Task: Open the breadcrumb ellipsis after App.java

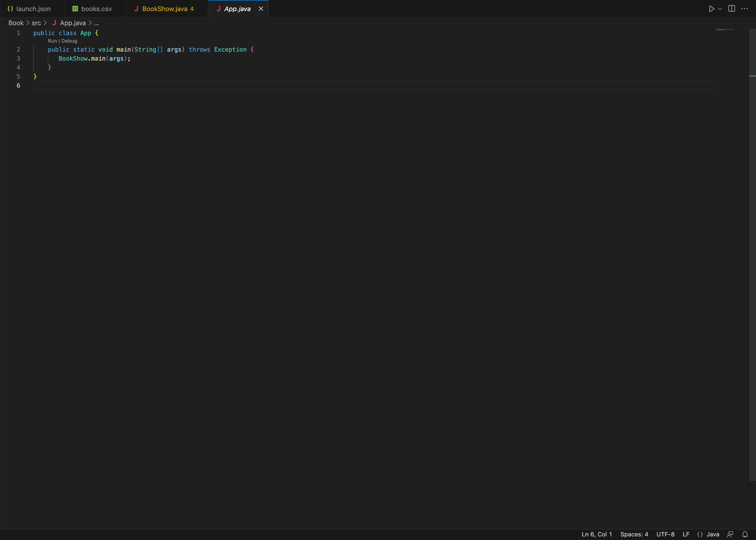Action: point(96,23)
